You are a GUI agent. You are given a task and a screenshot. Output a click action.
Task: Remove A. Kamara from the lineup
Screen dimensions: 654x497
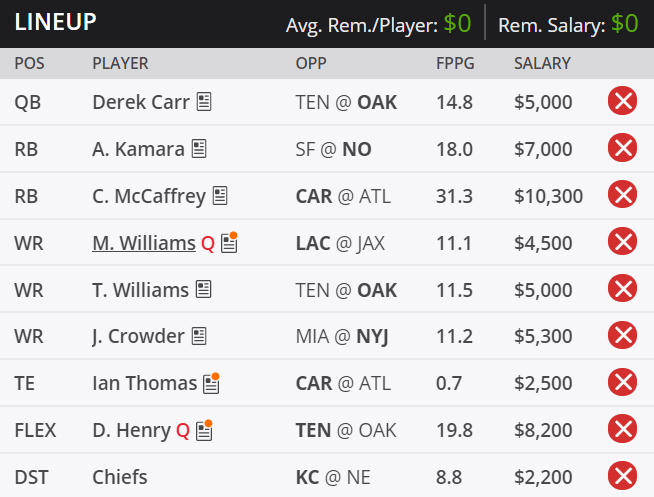[622, 148]
